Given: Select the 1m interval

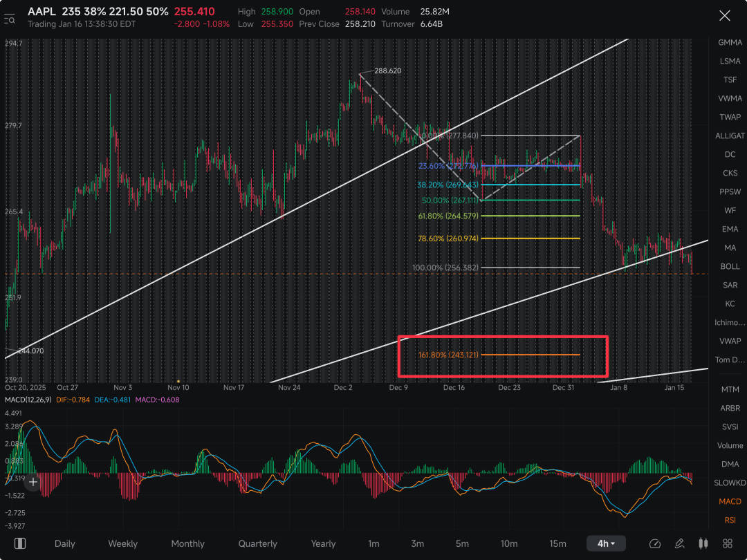Looking at the screenshot, I should 373,543.
